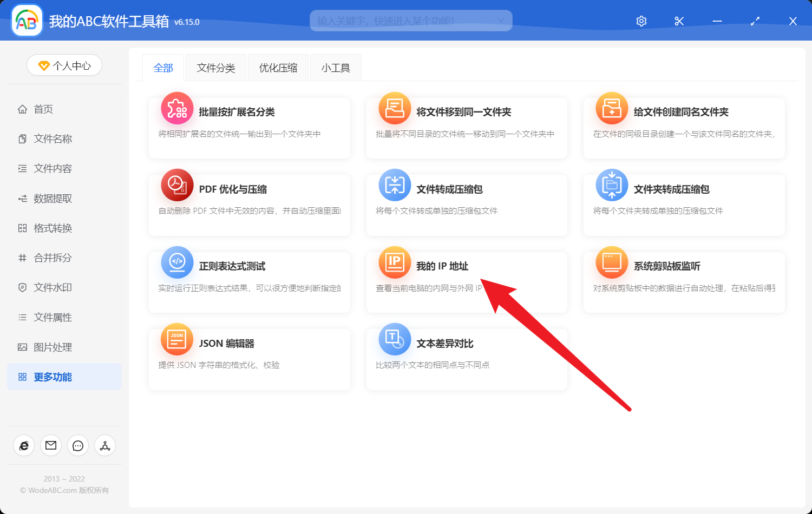Click the 文件转成压缩包 blue icon

[395, 185]
